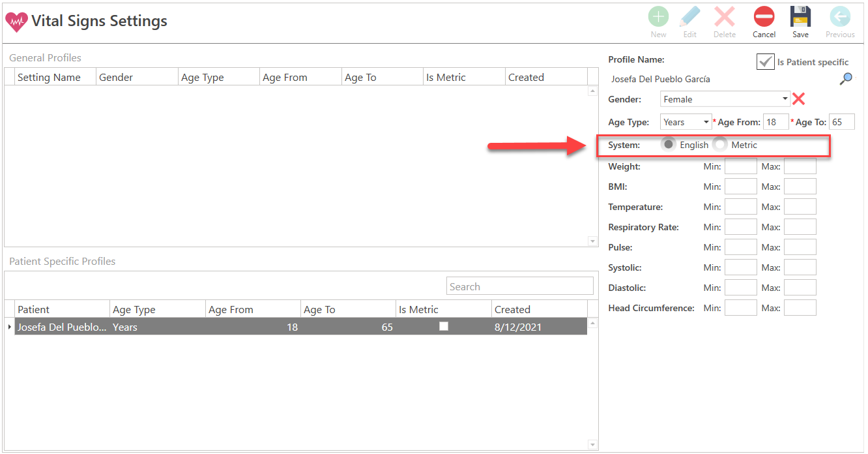Sort patient profiles by Is Metric column
868x454 pixels.
click(444, 309)
